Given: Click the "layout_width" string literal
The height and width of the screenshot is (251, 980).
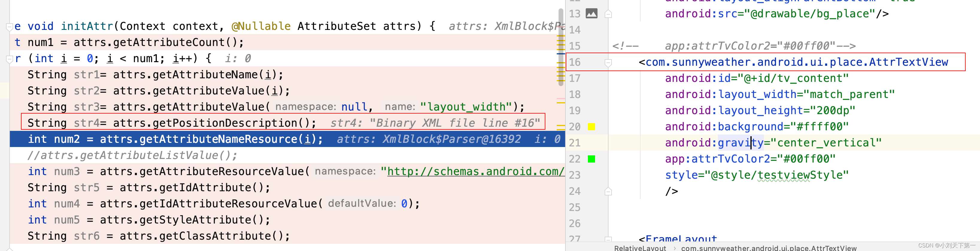Looking at the screenshot, I should [x=466, y=107].
